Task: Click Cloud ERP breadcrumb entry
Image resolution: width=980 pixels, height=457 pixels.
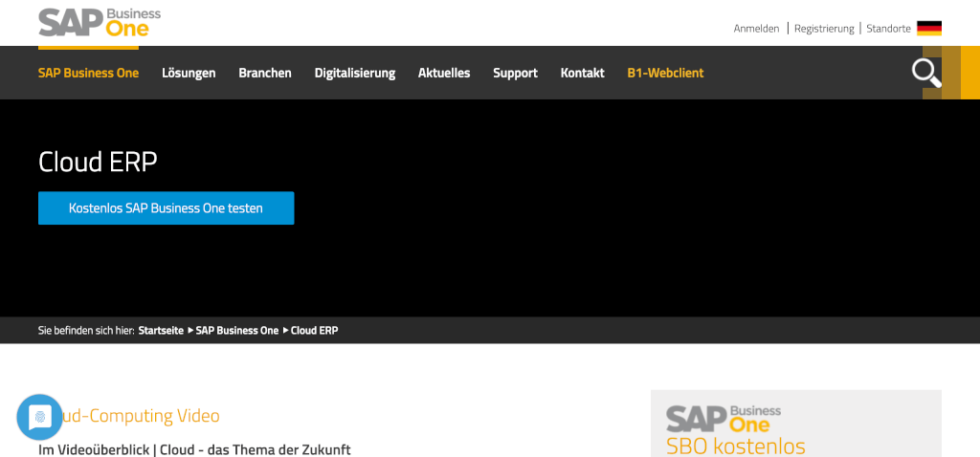Action: [314, 331]
